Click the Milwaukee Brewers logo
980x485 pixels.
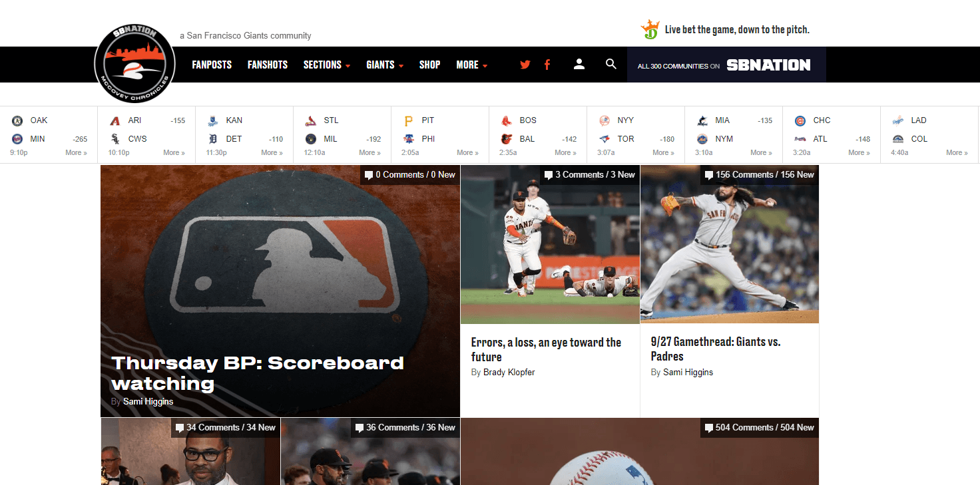pyautogui.click(x=311, y=139)
